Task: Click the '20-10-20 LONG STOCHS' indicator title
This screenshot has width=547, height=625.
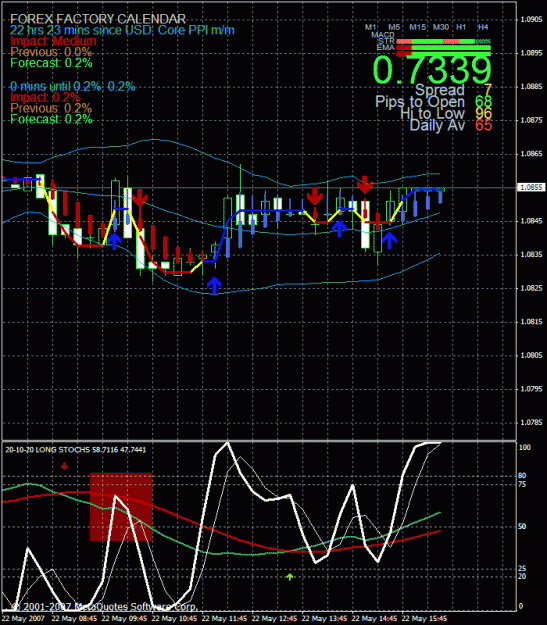Action: tap(47, 450)
